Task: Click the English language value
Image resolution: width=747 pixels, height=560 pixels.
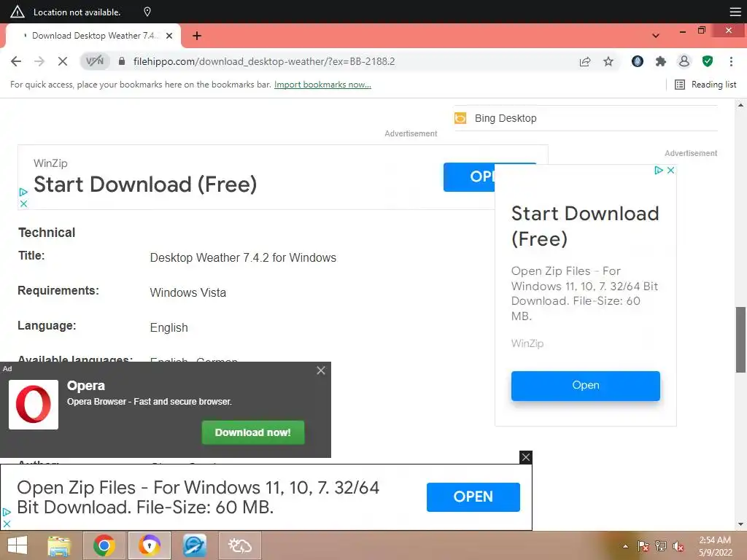Action: [x=169, y=327]
